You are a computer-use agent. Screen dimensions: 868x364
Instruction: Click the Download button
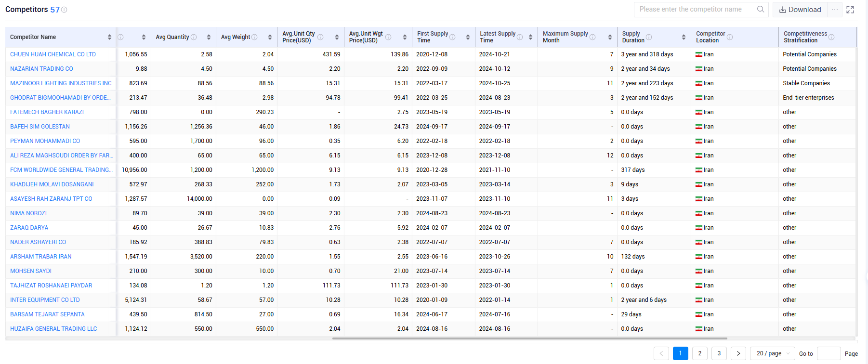click(800, 10)
